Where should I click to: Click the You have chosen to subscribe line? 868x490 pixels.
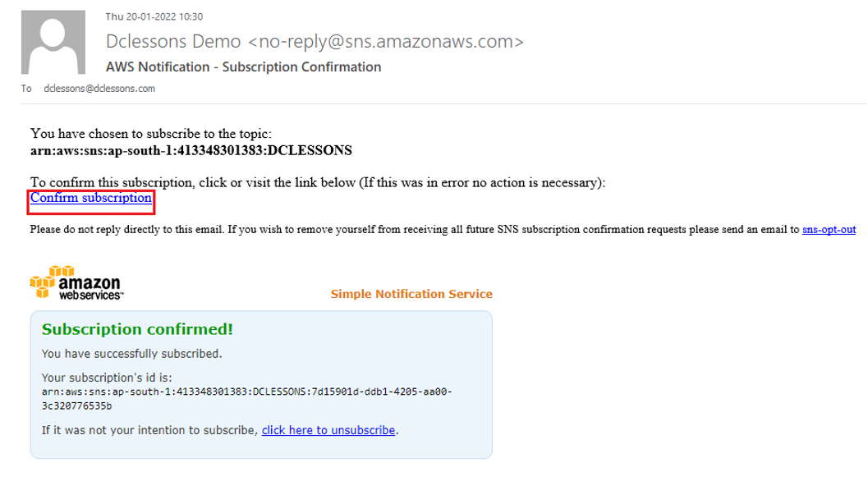click(x=151, y=133)
